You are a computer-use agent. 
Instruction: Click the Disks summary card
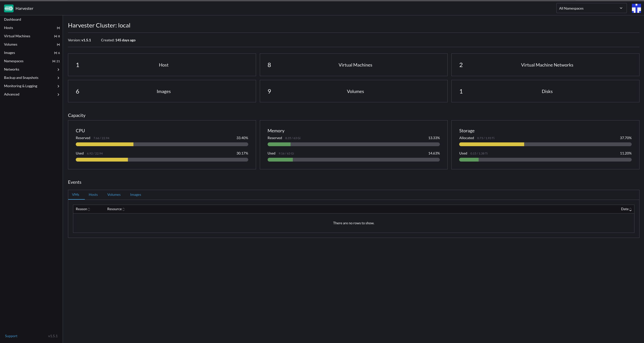point(545,91)
